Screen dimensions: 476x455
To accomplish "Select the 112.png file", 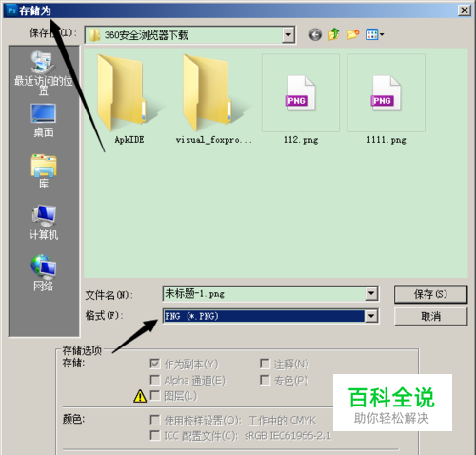I will pyautogui.click(x=301, y=100).
